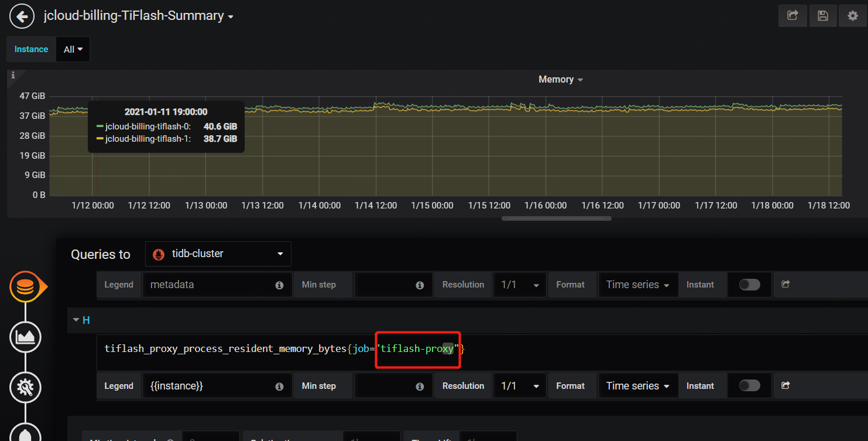Open dashboard settings gear icon
868x441 pixels.
[852, 16]
